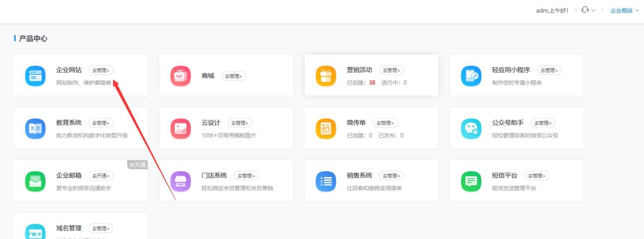Click the 域名管理 domain icon
644x239 pixels.
(x=35, y=232)
